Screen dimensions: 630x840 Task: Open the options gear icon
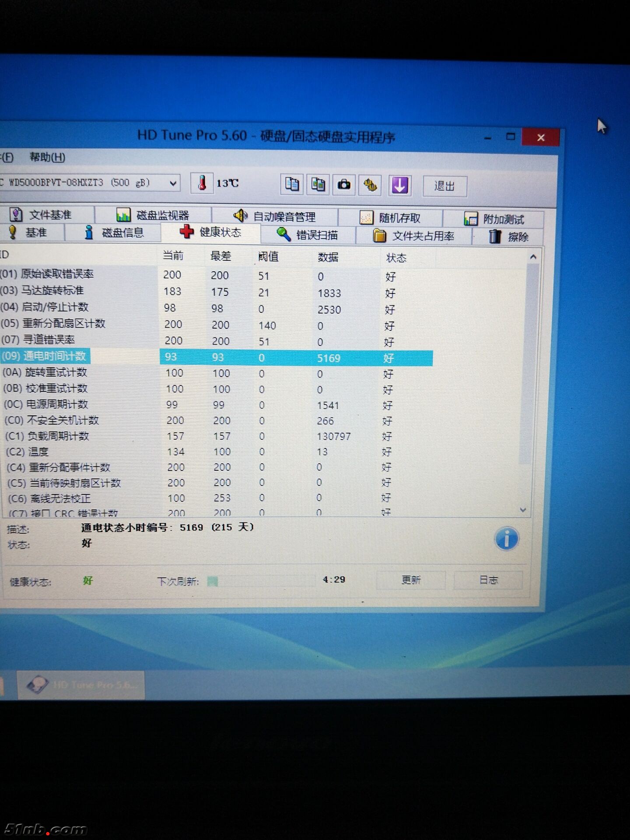click(370, 185)
